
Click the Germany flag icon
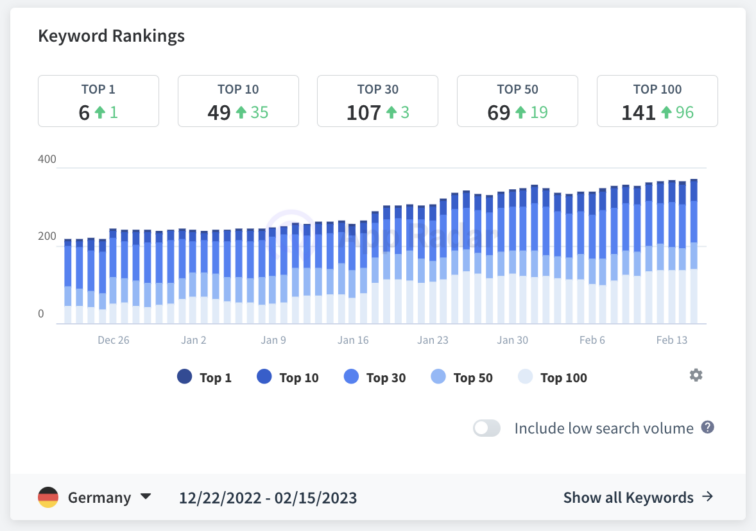pos(48,497)
